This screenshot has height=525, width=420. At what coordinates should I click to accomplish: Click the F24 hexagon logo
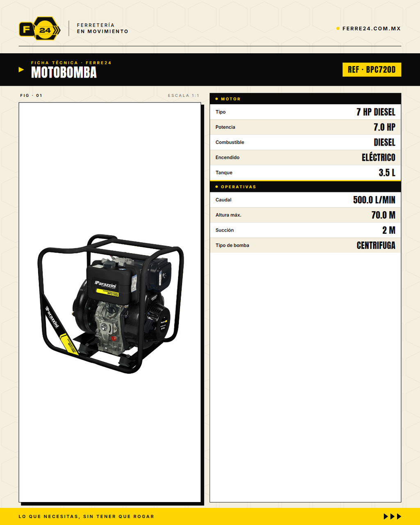coord(40,28)
